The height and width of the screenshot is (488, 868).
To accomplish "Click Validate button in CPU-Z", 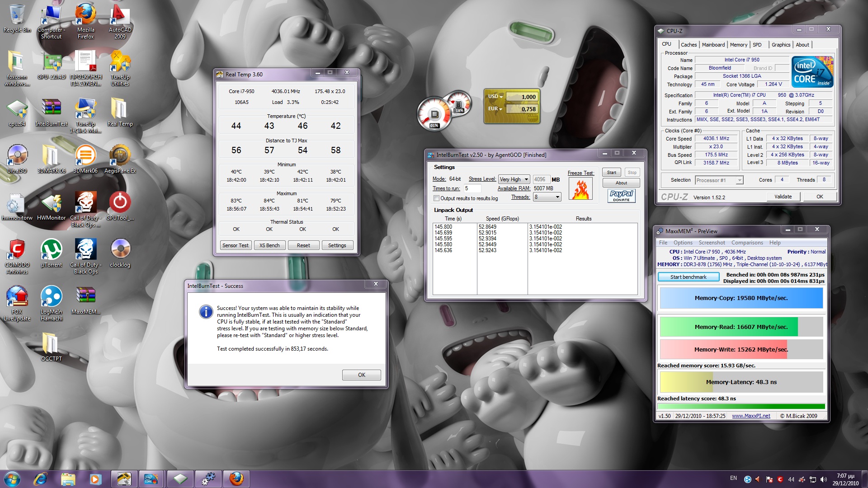I will [x=783, y=197].
